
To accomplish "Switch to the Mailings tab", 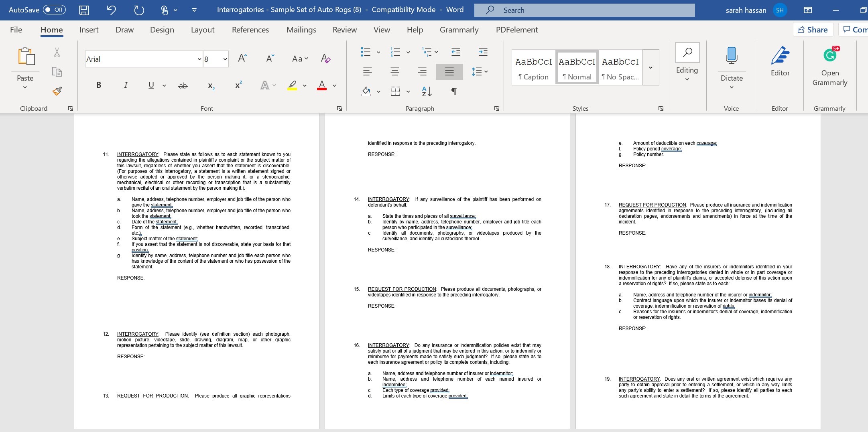I will point(301,30).
